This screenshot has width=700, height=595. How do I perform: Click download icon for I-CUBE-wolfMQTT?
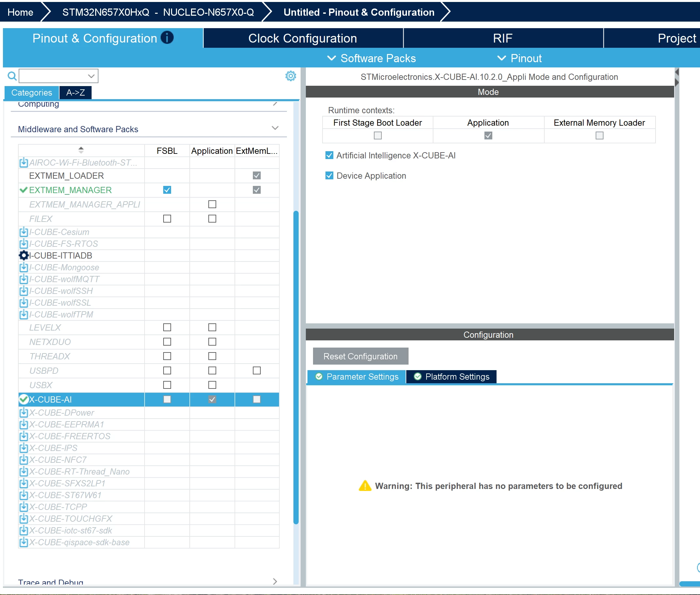pos(24,279)
